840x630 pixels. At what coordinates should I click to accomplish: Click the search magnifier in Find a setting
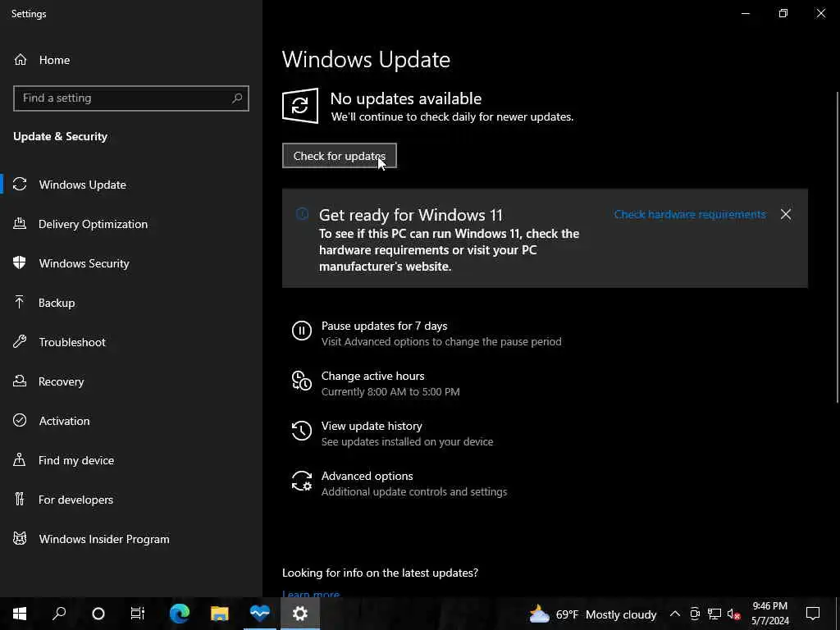[237, 98]
